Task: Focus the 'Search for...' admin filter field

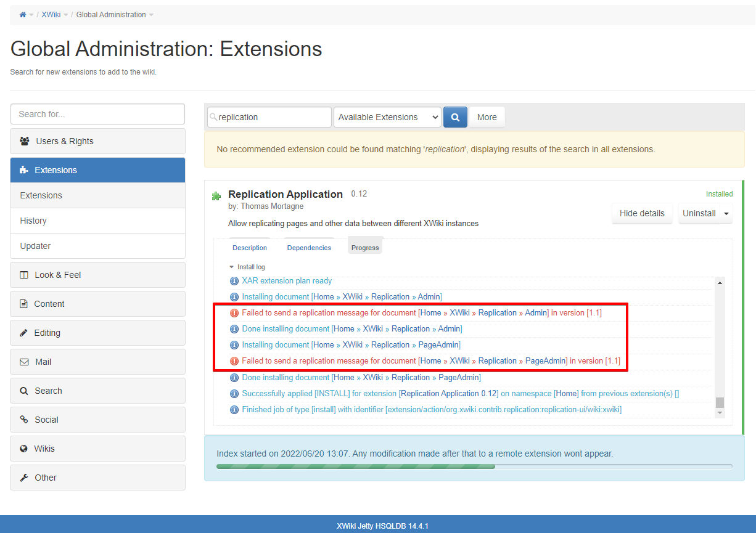Action: click(x=97, y=114)
